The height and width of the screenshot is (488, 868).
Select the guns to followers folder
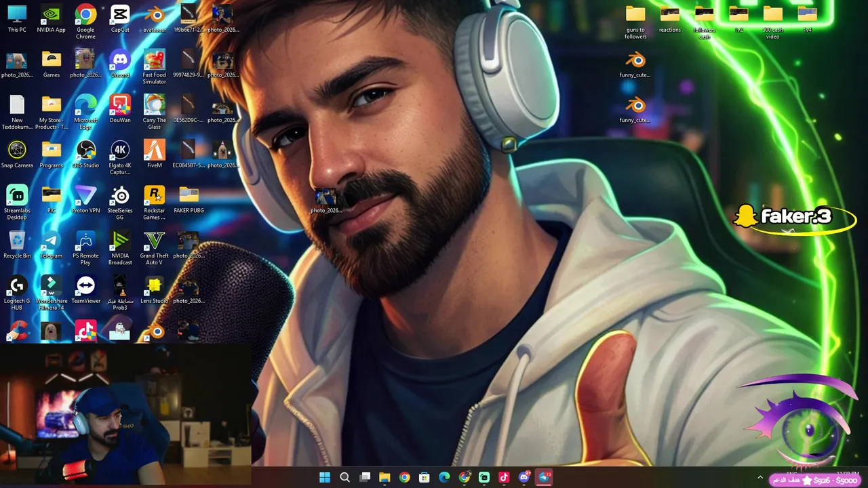[635, 22]
